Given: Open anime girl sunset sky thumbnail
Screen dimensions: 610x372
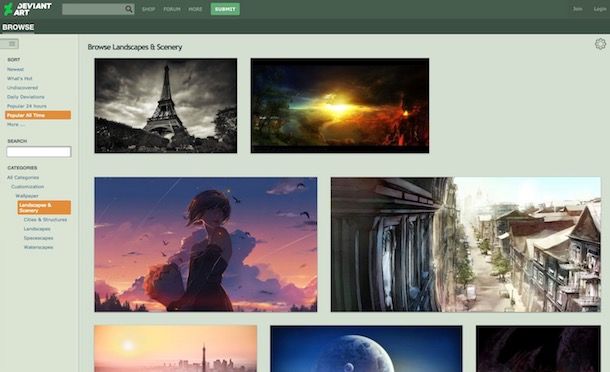Looking at the screenshot, I should 206,244.
